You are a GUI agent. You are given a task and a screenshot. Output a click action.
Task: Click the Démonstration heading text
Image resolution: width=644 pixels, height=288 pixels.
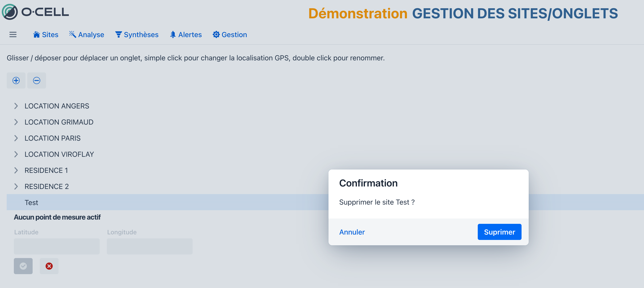point(358,13)
